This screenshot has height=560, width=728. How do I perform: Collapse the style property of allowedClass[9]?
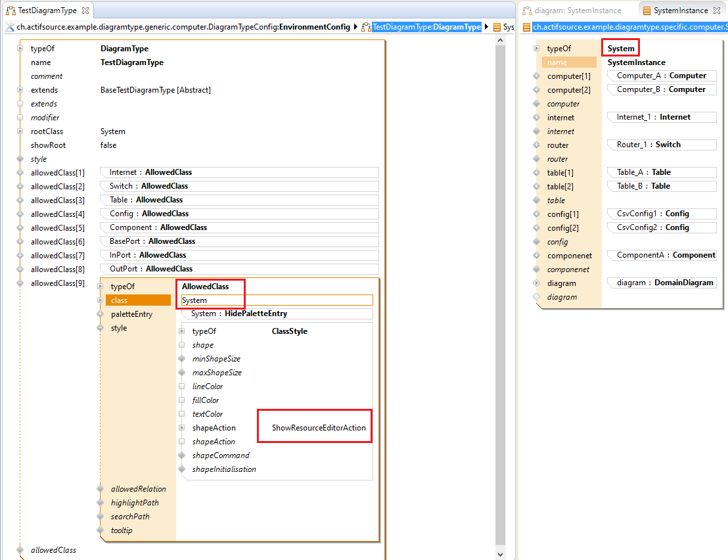click(x=101, y=328)
